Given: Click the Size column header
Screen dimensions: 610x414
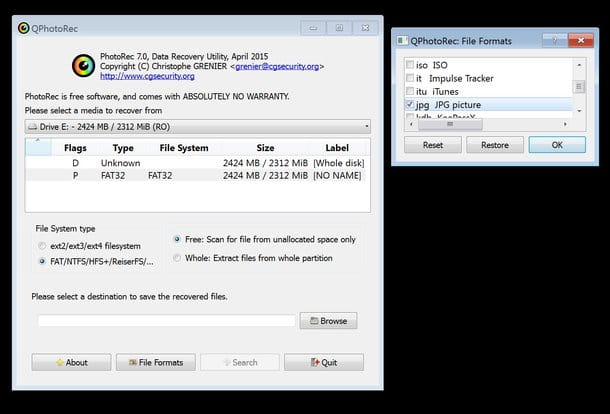Looking at the screenshot, I should (x=265, y=148).
